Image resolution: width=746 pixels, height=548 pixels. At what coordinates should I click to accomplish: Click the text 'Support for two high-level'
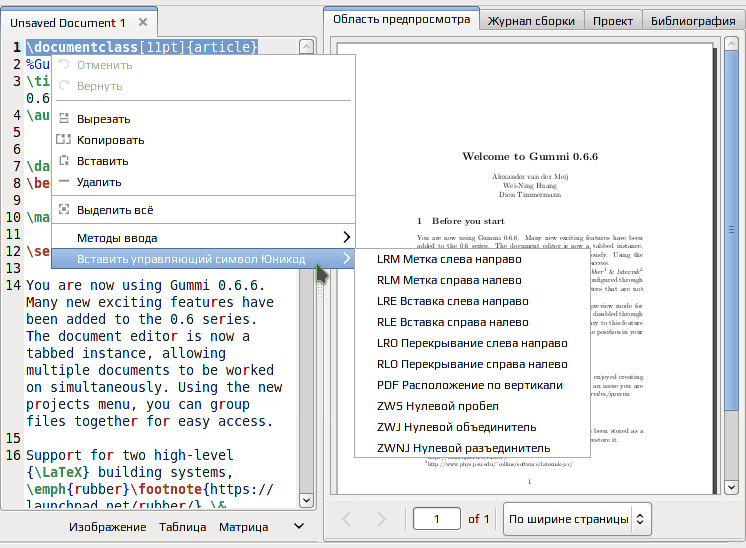(x=129, y=455)
